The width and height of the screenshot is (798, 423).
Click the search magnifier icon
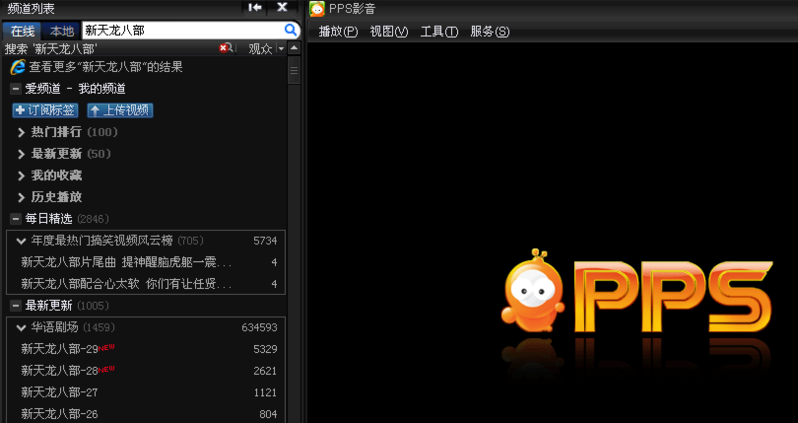(x=291, y=30)
